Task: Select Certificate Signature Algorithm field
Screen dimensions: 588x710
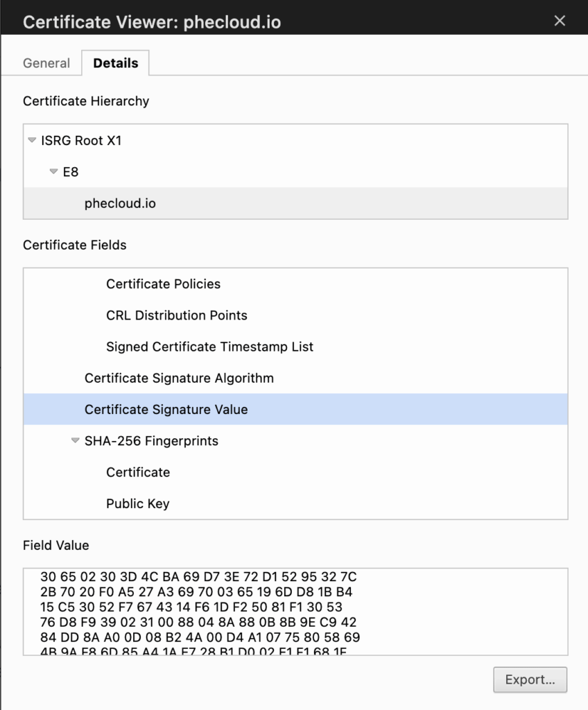Action: coord(179,379)
